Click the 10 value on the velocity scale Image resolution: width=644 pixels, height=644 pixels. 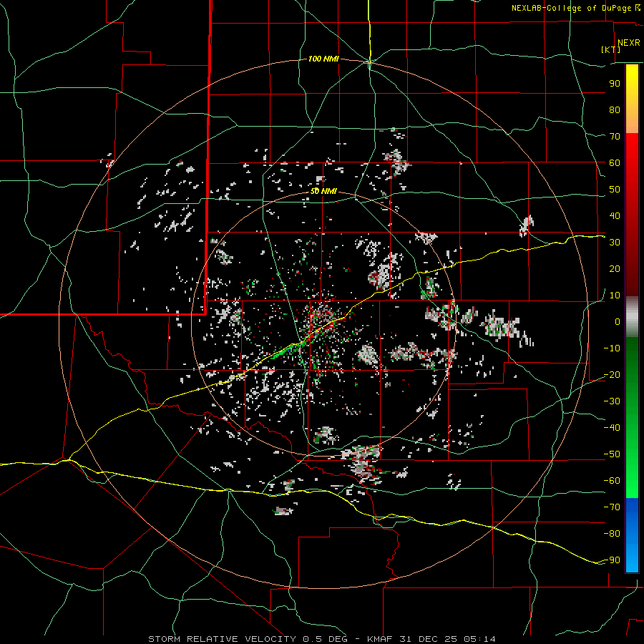pyautogui.click(x=615, y=296)
